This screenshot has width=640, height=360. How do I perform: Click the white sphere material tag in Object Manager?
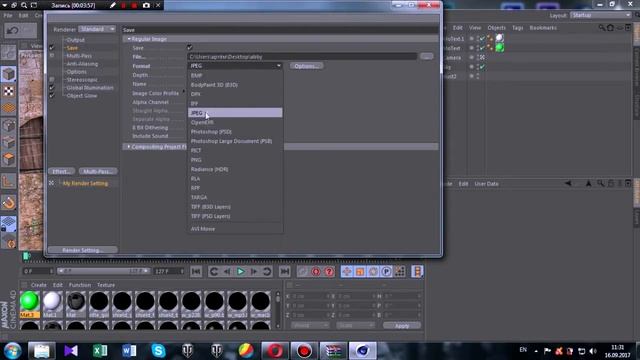click(x=500, y=38)
